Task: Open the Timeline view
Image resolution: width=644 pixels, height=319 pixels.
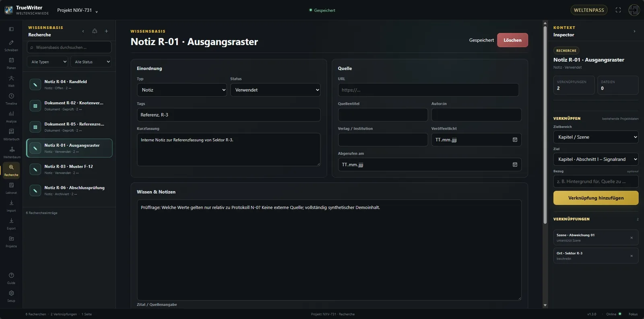Action: click(11, 99)
